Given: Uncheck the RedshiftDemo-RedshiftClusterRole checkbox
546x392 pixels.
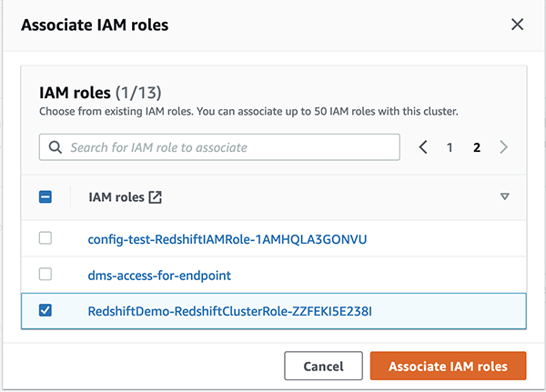Looking at the screenshot, I should (45, 310).
